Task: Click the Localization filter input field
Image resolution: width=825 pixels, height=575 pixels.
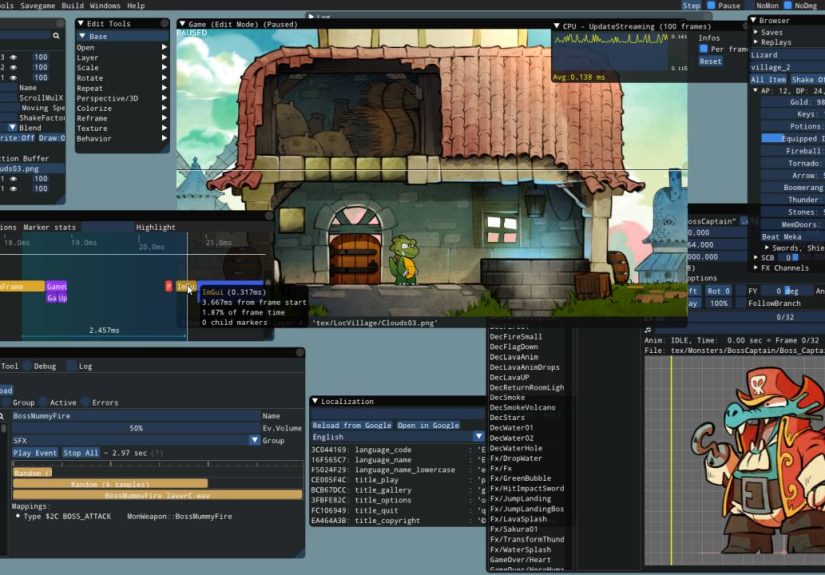Action: [398, 413]
